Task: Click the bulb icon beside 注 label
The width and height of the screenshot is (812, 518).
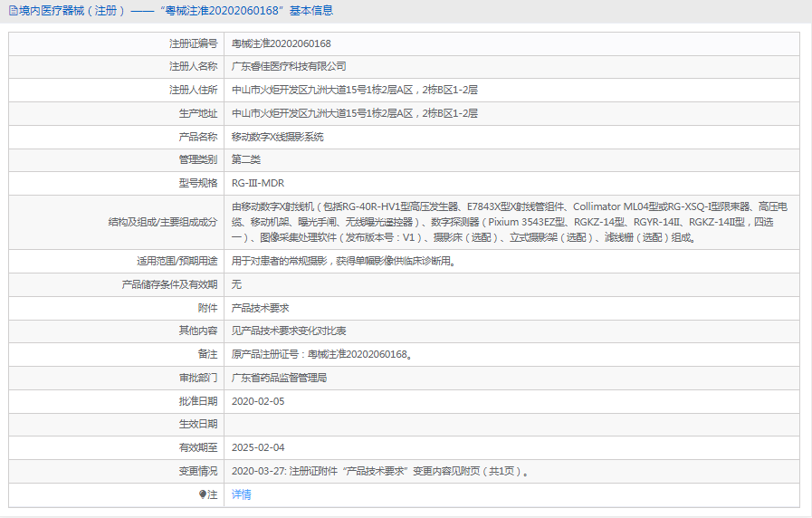Action: (x=203, y=494)
